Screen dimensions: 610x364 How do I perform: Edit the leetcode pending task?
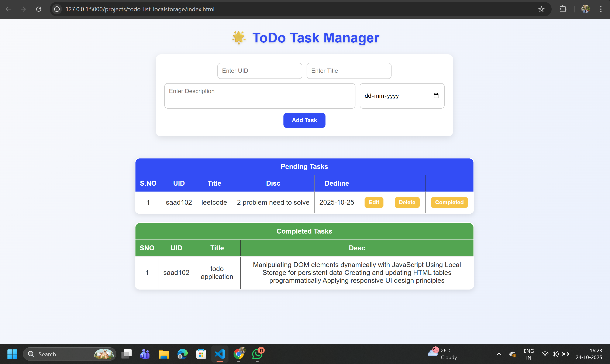point(374,202)
